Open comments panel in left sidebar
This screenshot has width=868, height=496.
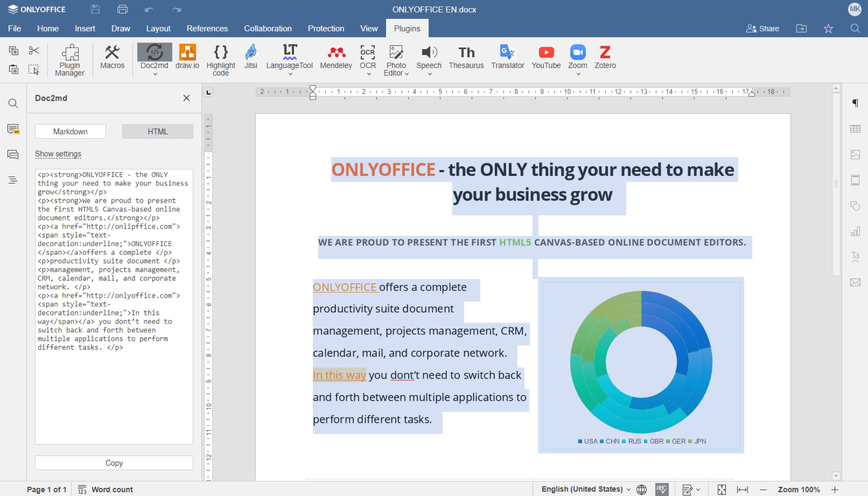13,129
